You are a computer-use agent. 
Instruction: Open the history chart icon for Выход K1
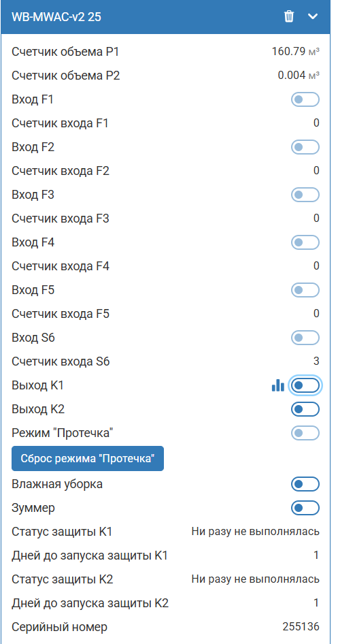tap(277, 386)
